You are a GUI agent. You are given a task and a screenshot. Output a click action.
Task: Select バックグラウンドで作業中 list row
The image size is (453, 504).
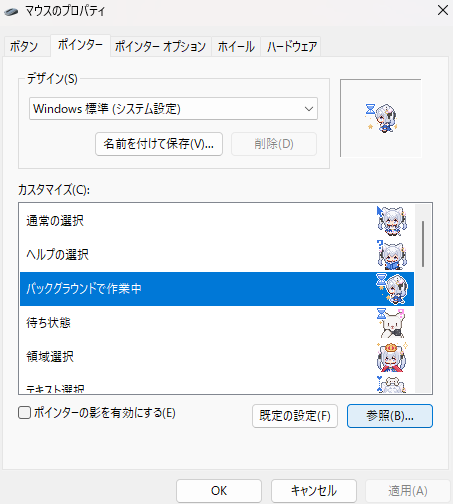(x=217, y=289)
